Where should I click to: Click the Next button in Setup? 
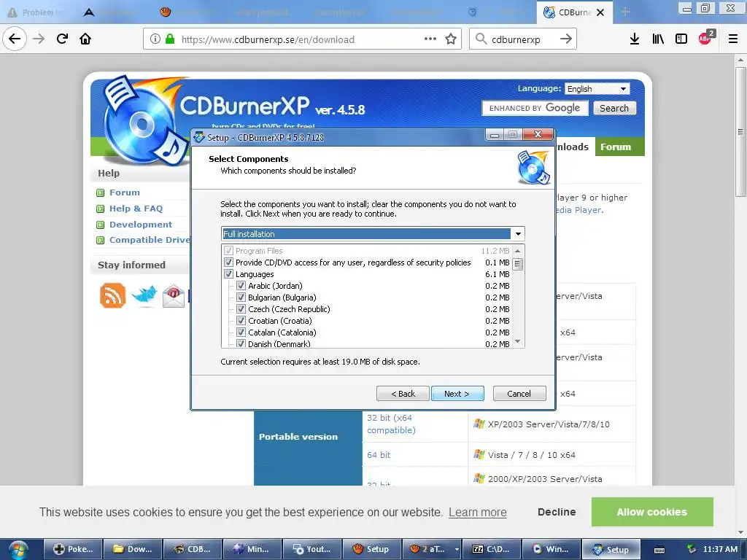[x=457, y=394]
